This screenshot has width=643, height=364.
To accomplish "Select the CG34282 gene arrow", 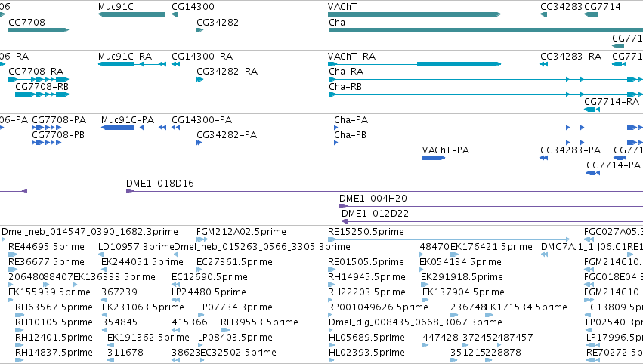I will point(199,30).
